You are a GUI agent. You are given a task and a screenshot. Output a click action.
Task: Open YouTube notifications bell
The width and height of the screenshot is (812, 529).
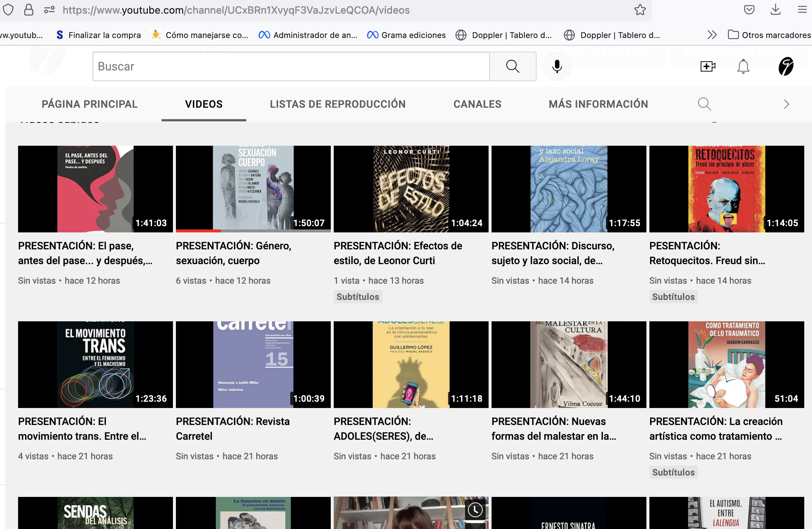coord(743,66)
